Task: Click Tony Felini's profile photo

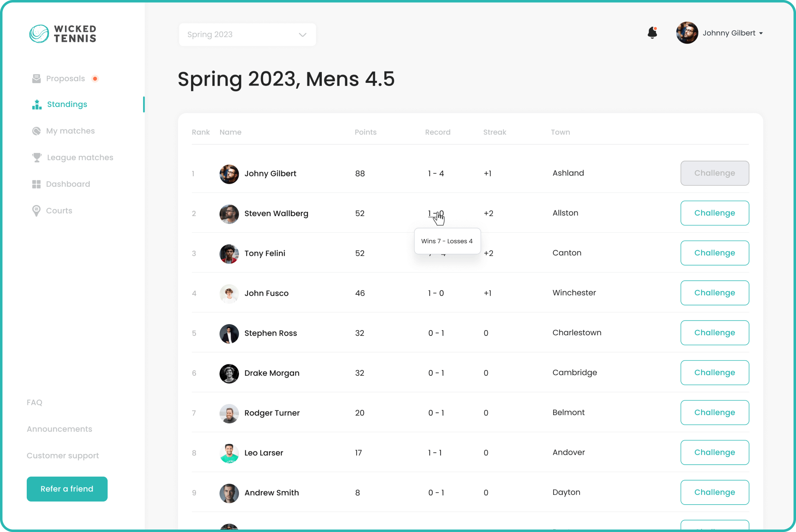Action: tap(229, 253)
